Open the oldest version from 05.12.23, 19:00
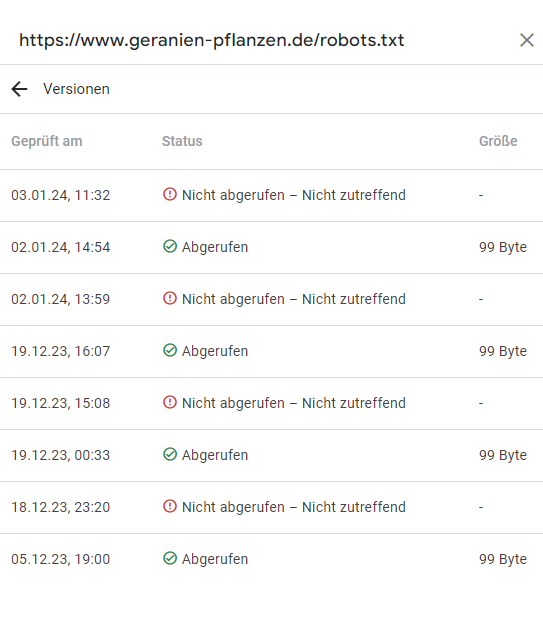543x624 pixels. (272, 559)
